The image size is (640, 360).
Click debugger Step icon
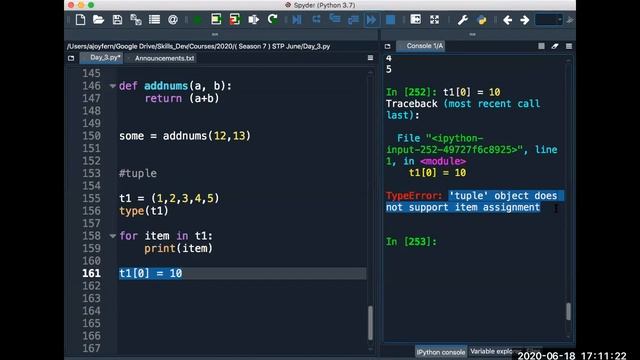tap(316, 20)
